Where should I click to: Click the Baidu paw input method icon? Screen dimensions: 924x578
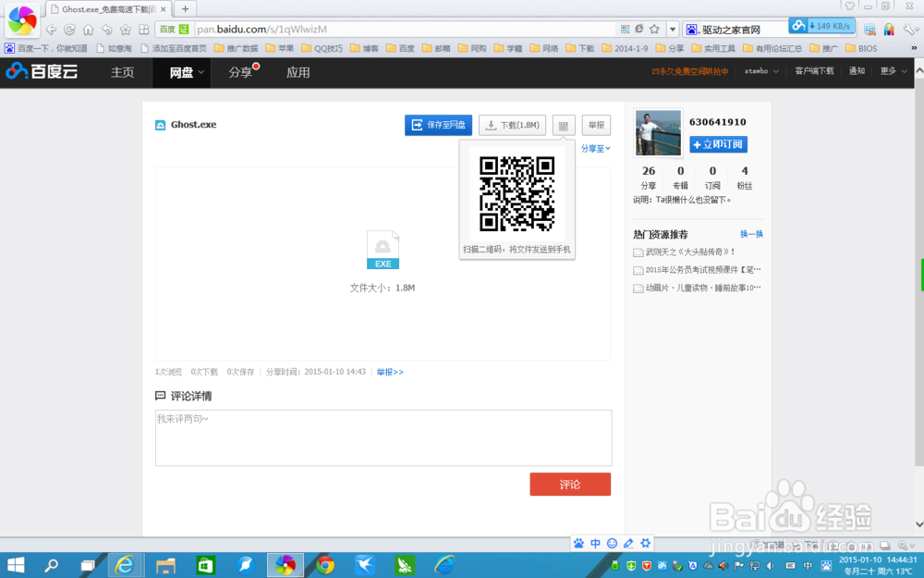click(x=579, y=543)
